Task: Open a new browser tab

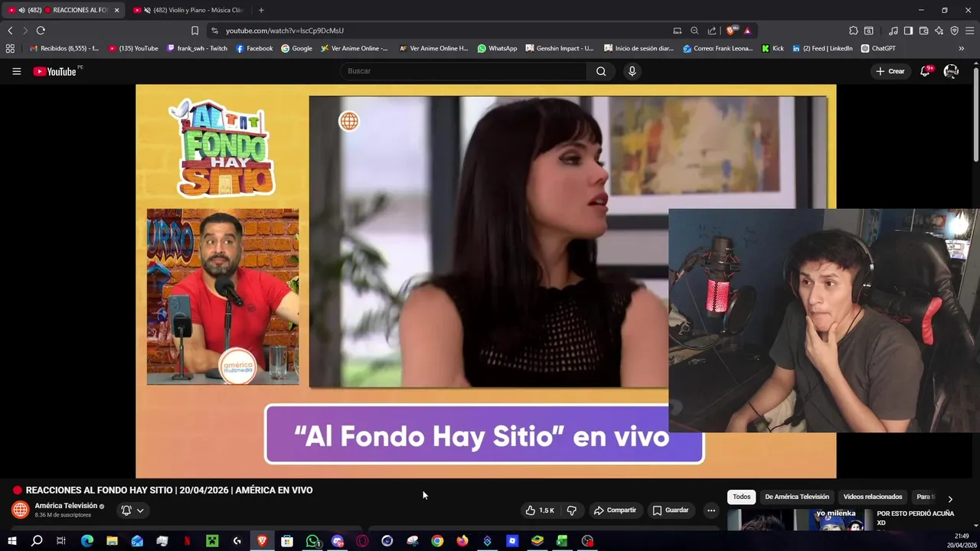Action: [261, 10]
